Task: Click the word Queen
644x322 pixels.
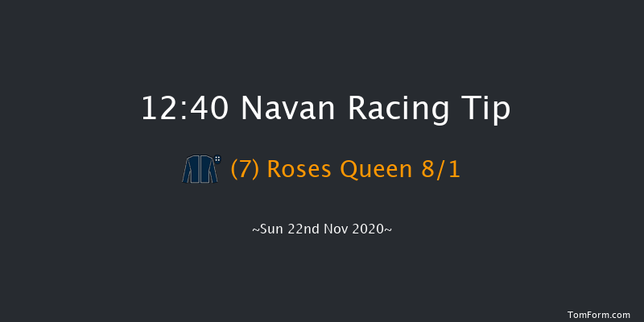Action: point(381,170)
